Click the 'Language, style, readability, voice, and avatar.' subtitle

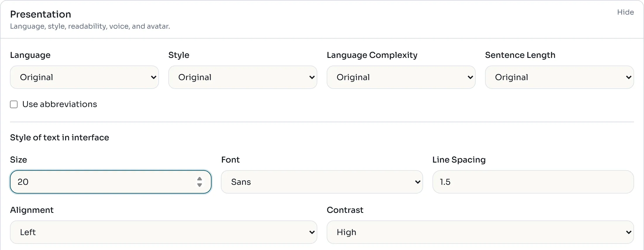[x=90, y=26]
